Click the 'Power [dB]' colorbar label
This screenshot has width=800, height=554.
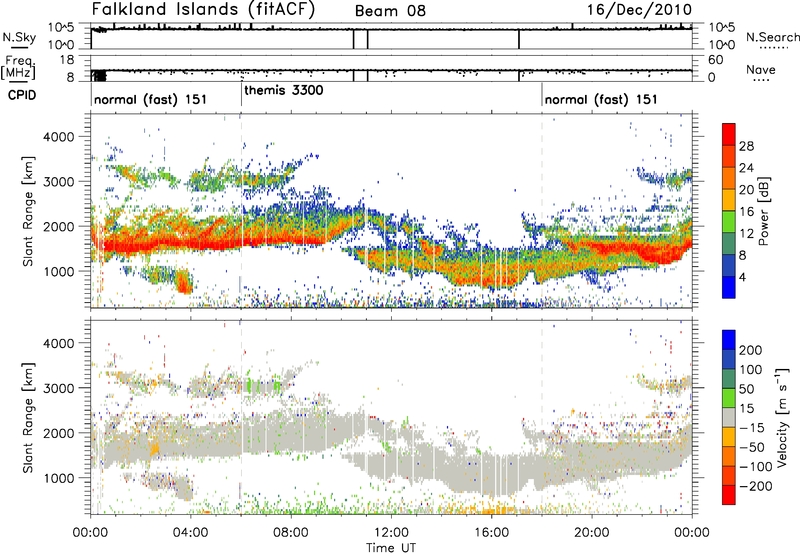[763, 211]
